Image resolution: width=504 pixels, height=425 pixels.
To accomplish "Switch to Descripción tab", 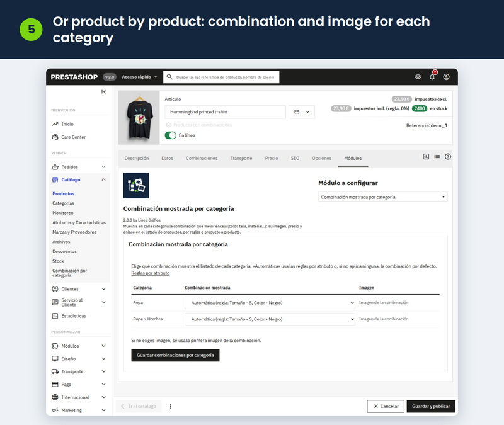I will (x=137, y=158).
